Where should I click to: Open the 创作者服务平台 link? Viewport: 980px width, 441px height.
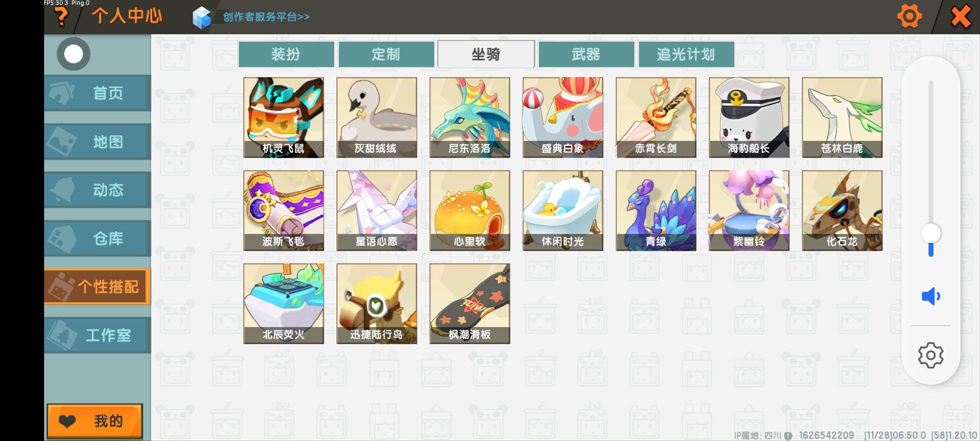pyautogui.click(x=266, y=17)
